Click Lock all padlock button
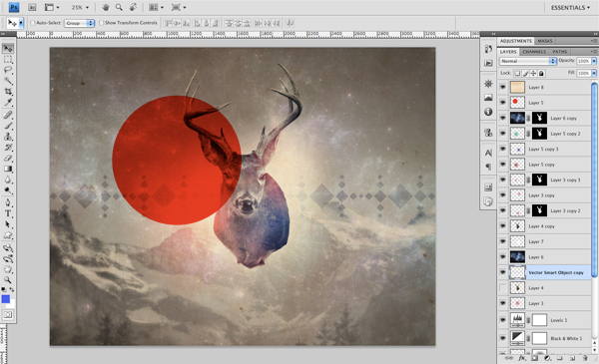 pyautogui.click(x=541, y=73)
